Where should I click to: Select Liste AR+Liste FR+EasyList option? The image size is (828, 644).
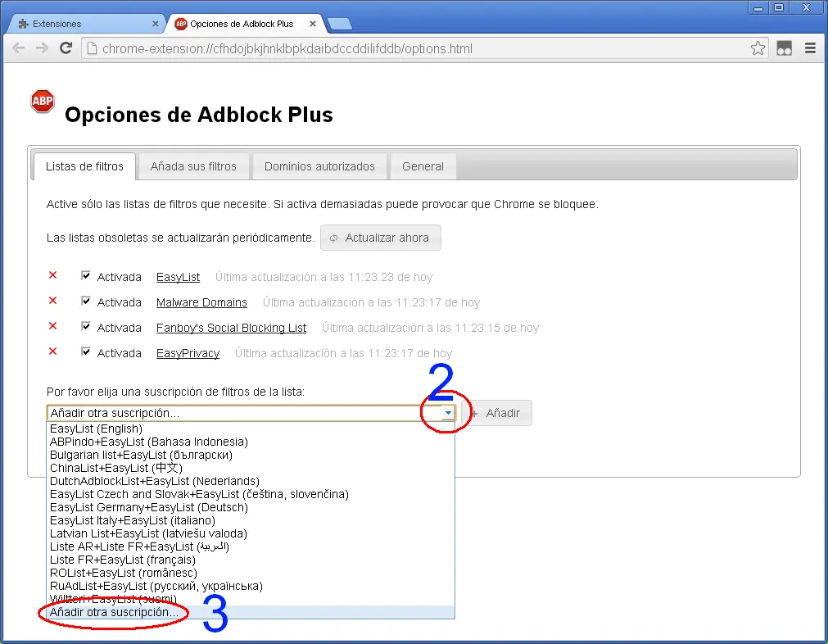[x=251, y=546]
